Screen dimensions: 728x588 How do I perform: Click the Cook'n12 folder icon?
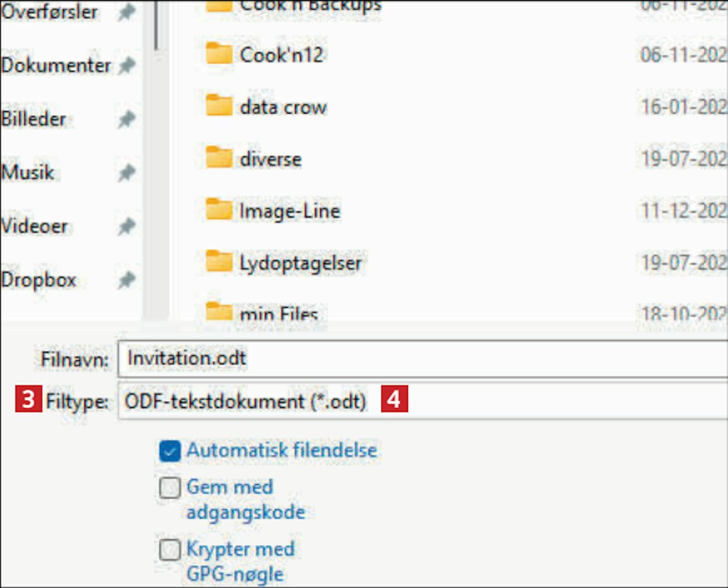(218, 53)
